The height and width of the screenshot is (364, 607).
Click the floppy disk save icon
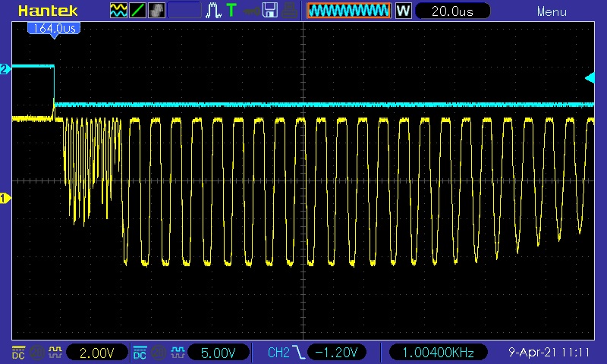click(x=269, y=11)
